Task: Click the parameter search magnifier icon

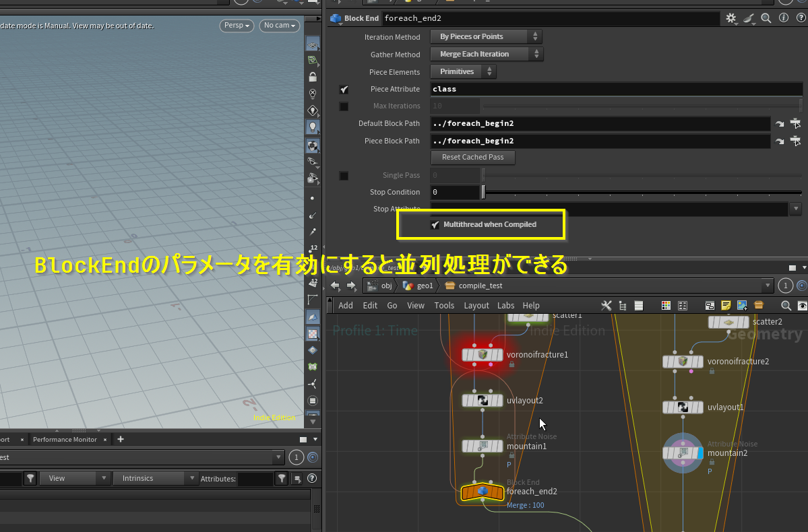Action: click(766, 19)
